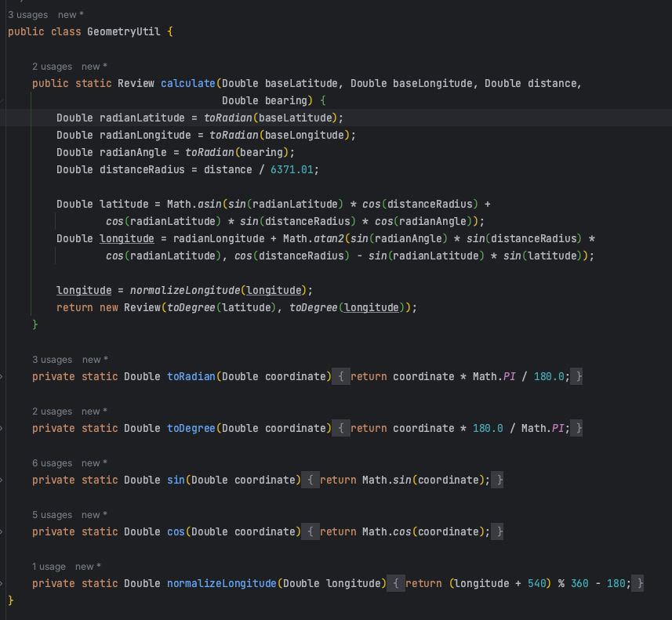Click the Math.asin call in the latitude line
The image size is (672, 620).
[194, 205]
